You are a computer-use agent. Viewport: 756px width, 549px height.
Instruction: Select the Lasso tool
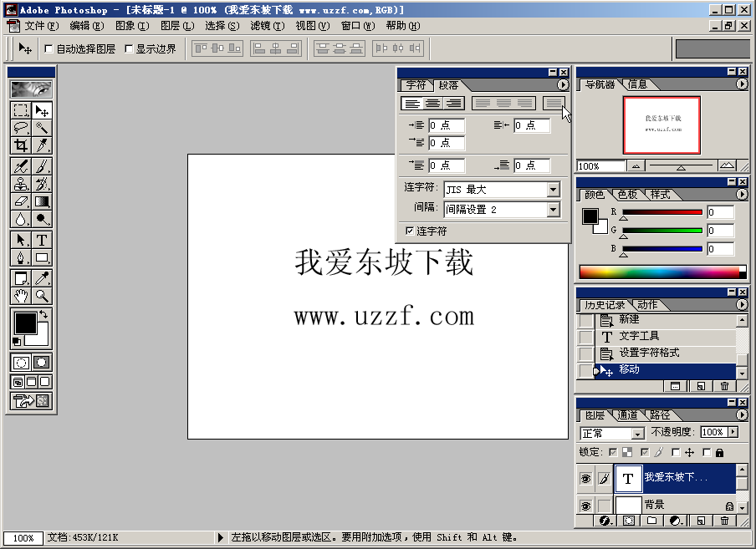tap(21, 128)
